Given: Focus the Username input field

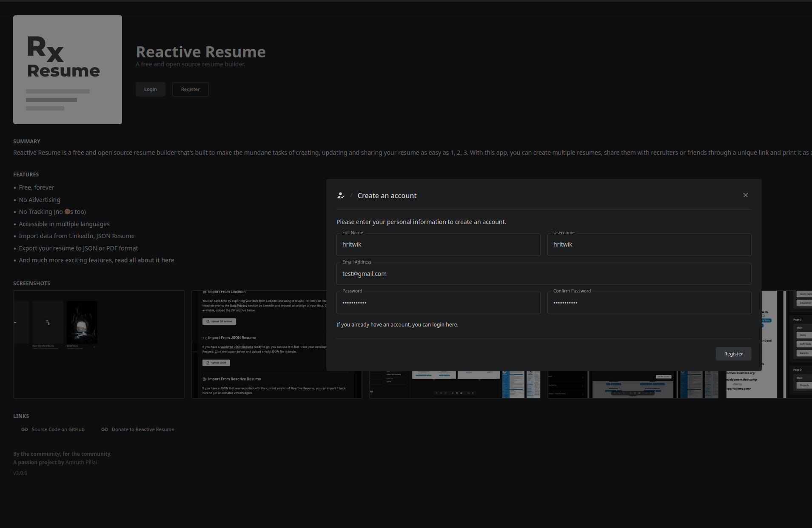Looking at the screenshot, I should (649, 244).
